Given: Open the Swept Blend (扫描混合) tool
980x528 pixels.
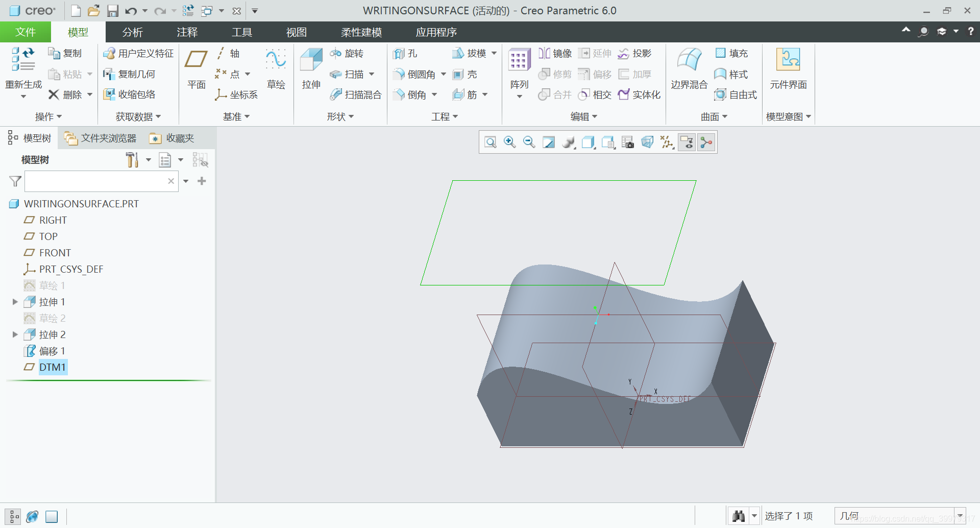Looking at the screenshot, I should [x=356, y=94].
